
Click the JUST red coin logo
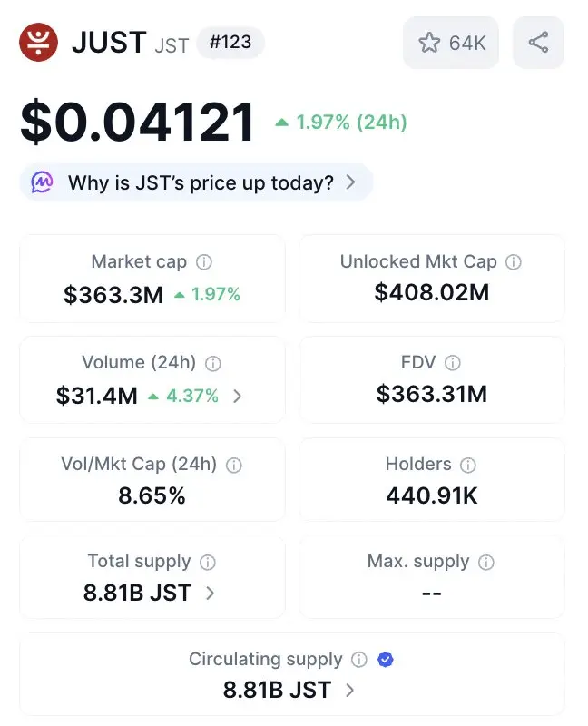click(38, 42)
